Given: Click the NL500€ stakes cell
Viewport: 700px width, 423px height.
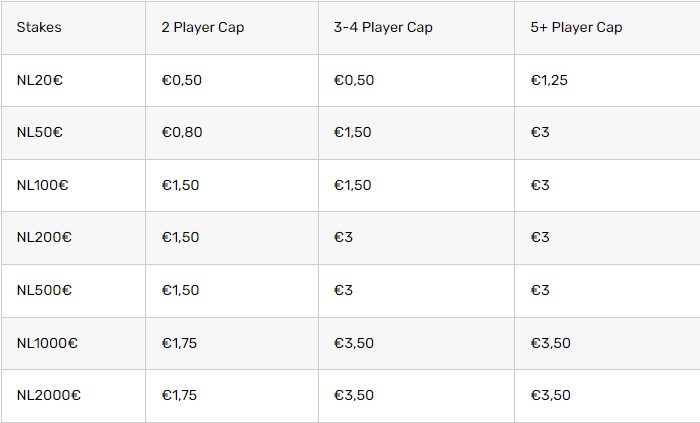Looking at the screenshot, I should (x=44, y=290).
